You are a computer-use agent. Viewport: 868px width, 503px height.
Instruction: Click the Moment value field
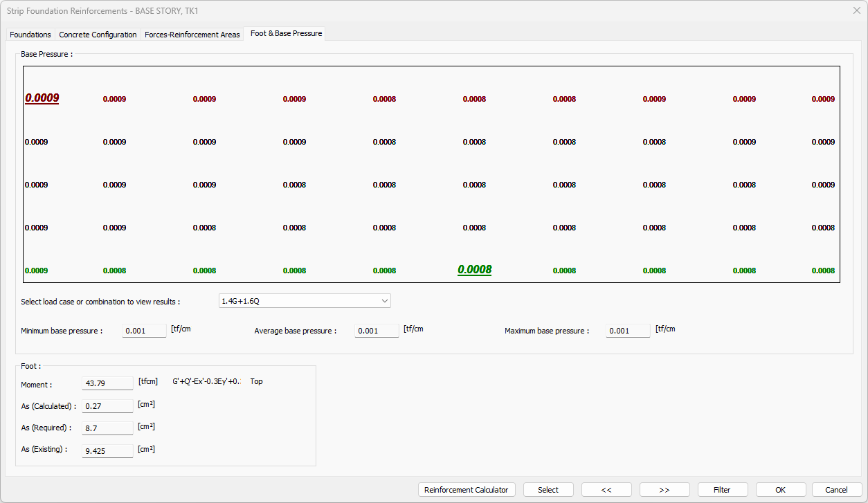pyautogui.click(x=107, y=383)
